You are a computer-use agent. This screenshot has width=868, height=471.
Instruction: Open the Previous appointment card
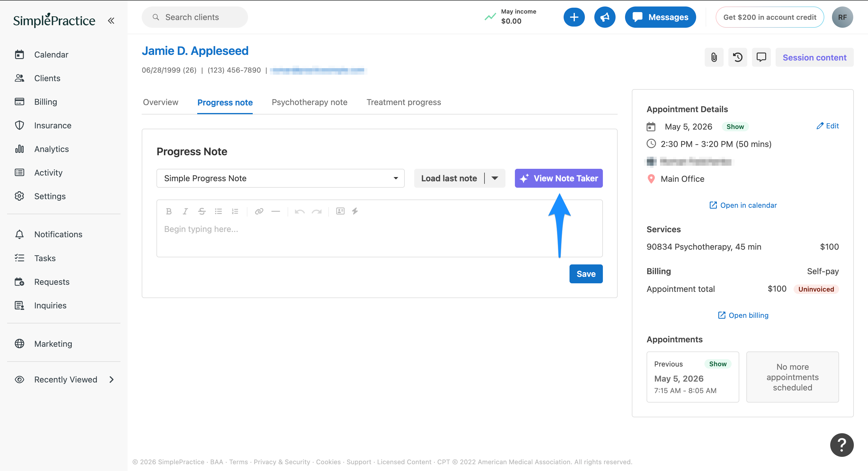692,377
